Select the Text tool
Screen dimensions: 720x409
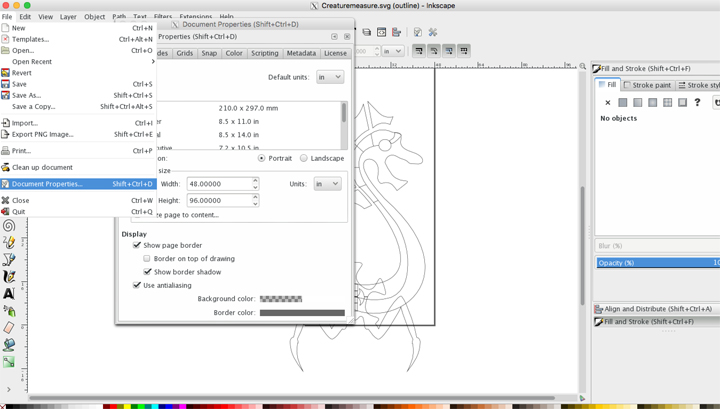click(9, 293)
